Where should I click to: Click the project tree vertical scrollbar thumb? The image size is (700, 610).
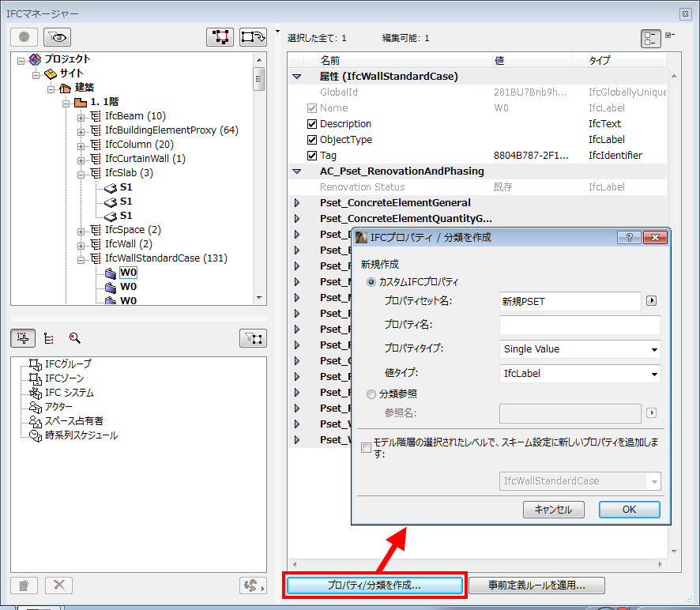(x=258, y=79)
